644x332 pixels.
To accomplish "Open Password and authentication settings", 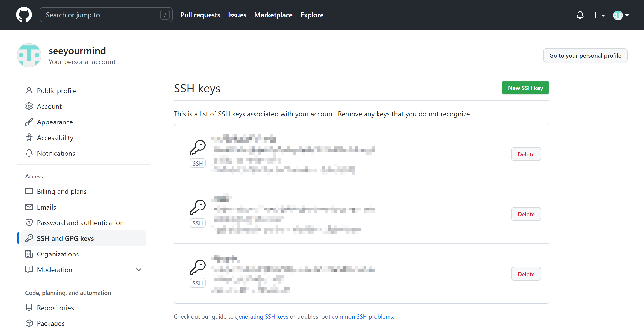I will [80, 222].
